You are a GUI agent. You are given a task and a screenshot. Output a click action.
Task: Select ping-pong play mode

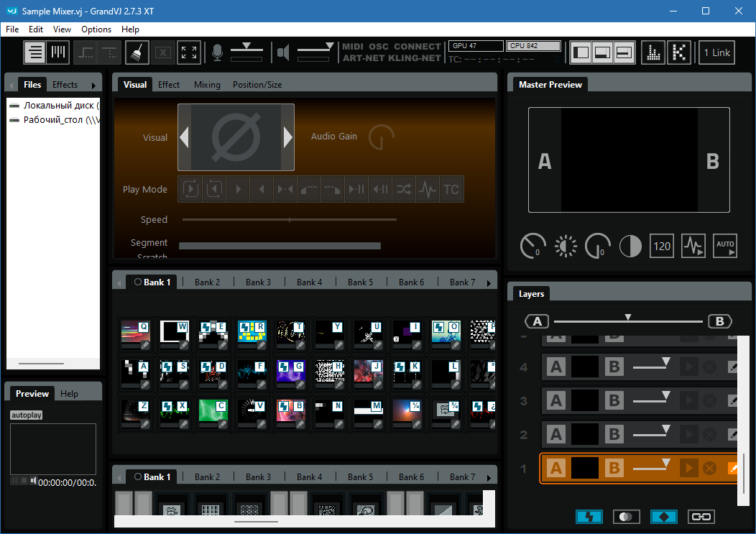coord(285,189)
